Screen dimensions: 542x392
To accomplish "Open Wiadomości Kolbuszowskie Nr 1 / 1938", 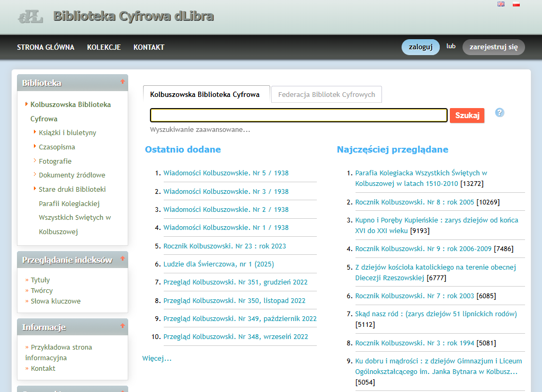I will [x=226, y=227].
